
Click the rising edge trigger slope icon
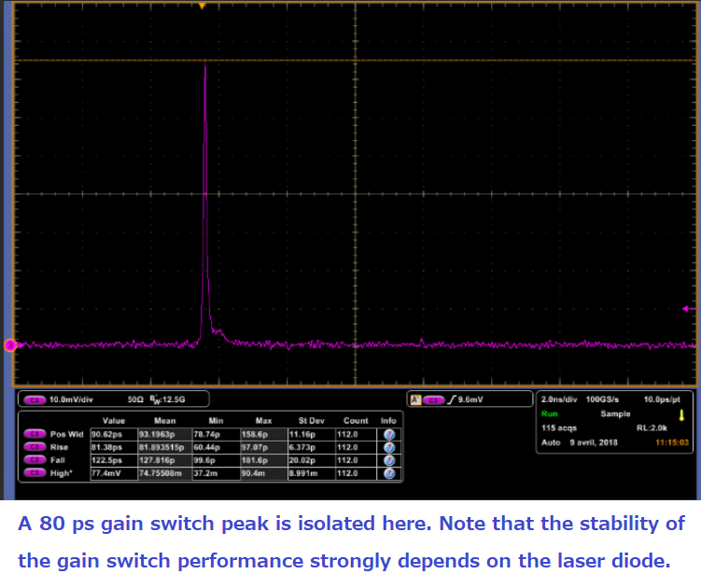click(x=454, y=400)
